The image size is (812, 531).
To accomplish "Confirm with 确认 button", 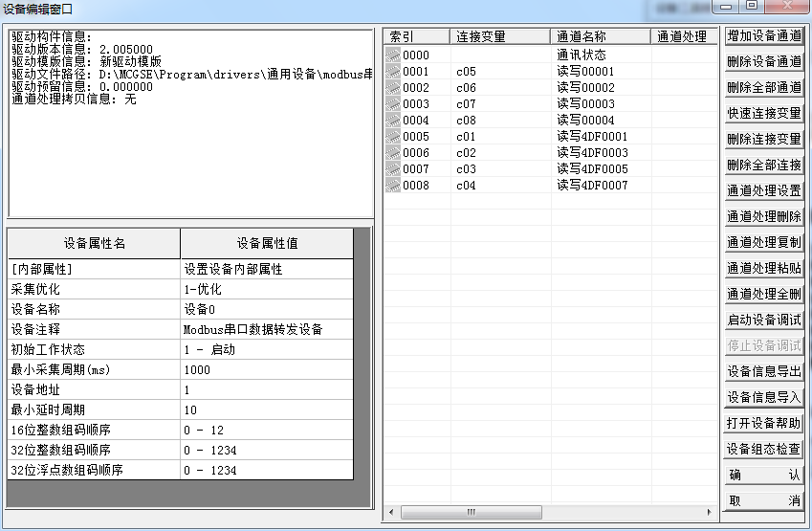I will pyautogui.click(x=764, y=476).
